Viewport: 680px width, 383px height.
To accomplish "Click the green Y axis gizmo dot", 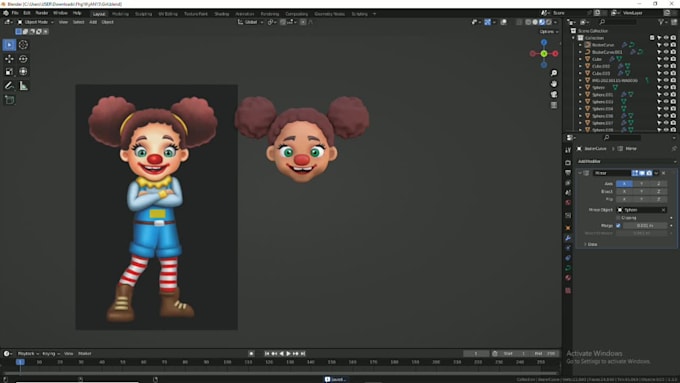I will point(544,53).
